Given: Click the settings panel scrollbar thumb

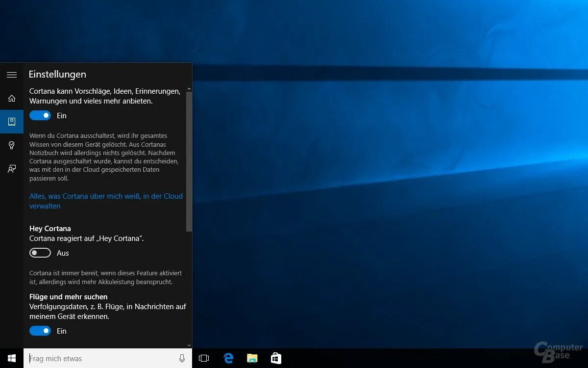Looking at the screenshot, I should click(189, 162).
